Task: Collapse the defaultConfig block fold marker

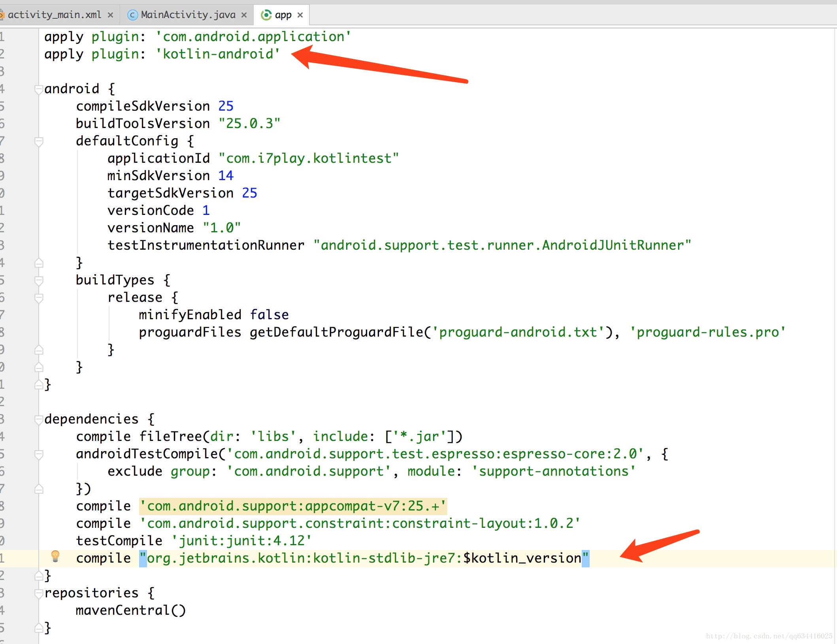Action: (x=39, y=141)
